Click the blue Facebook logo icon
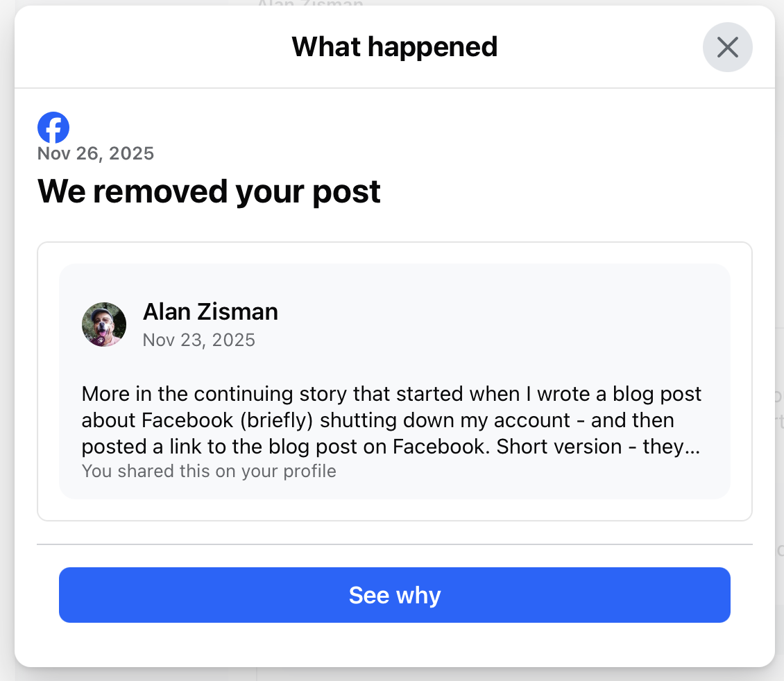The image size is (784, 681). click(53, 128)
